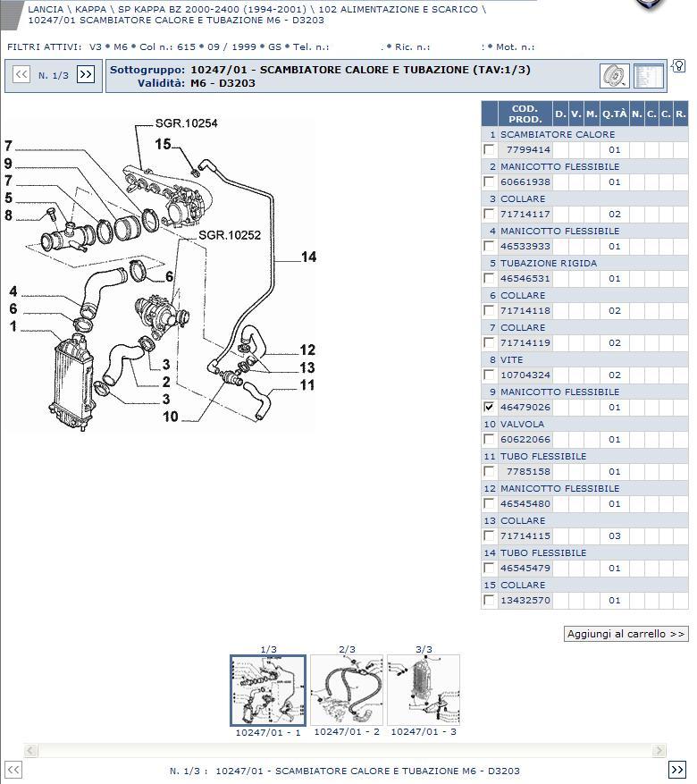697x784 pixels.
Task: Click the 10247/01 - 2 caption link
Action: [346, 731]
